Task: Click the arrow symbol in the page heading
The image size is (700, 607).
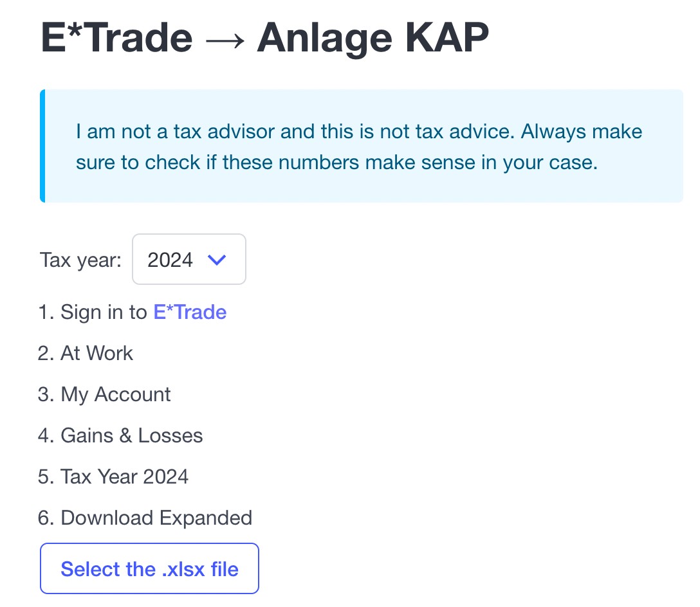Action: tap(225, 37)
